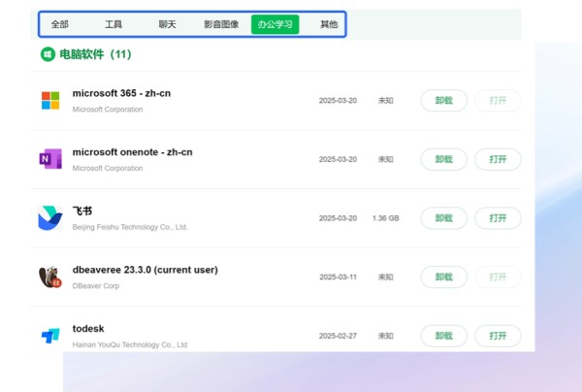Click Beijing Feishu Technology Co., Ltd. text
Viewport: 582px width, 392px height.
click(x=130, y=227)
